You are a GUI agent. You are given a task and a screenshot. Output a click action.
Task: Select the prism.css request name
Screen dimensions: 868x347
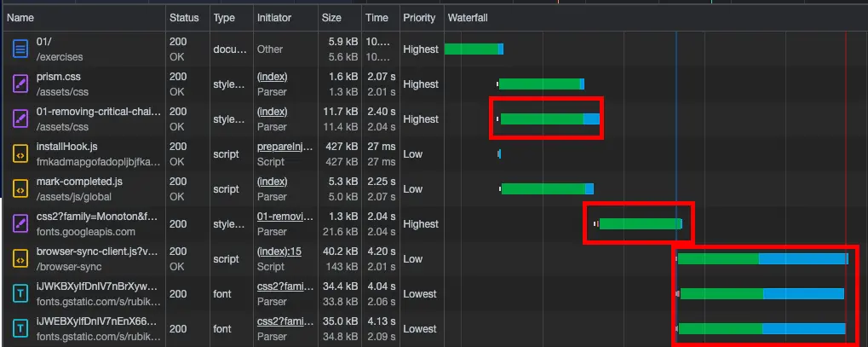tap(59, 77)
